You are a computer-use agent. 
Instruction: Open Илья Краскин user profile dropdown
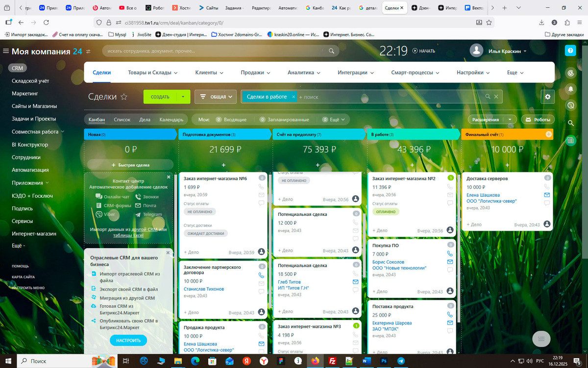tap(507, 51)
